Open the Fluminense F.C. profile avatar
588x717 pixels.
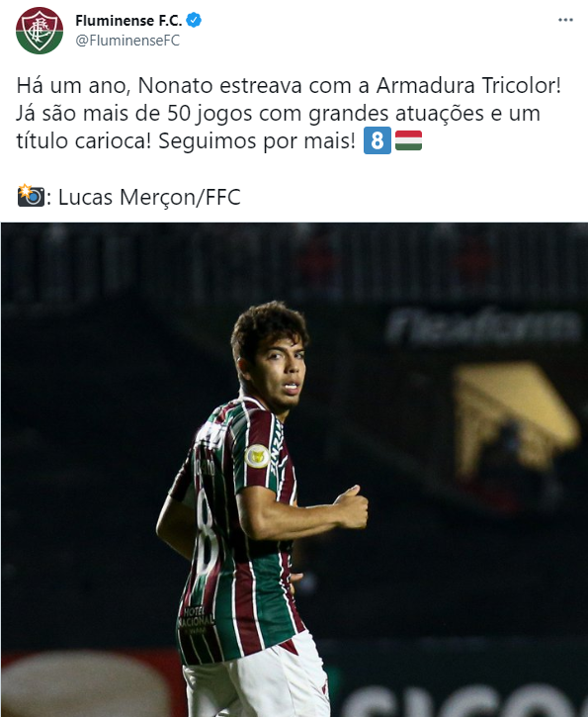point(40,31)
